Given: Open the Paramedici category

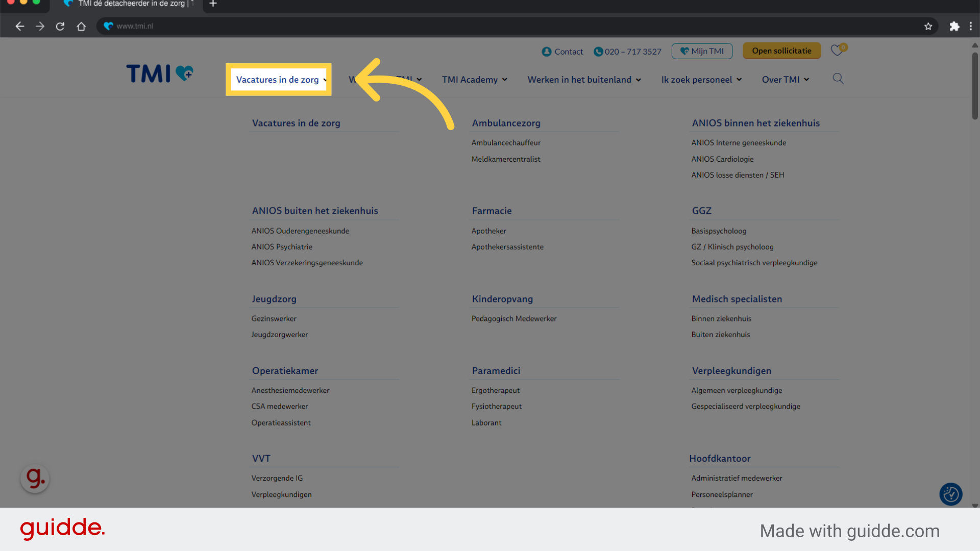Looking at the screenshot, I should click(x=496, y=371).
